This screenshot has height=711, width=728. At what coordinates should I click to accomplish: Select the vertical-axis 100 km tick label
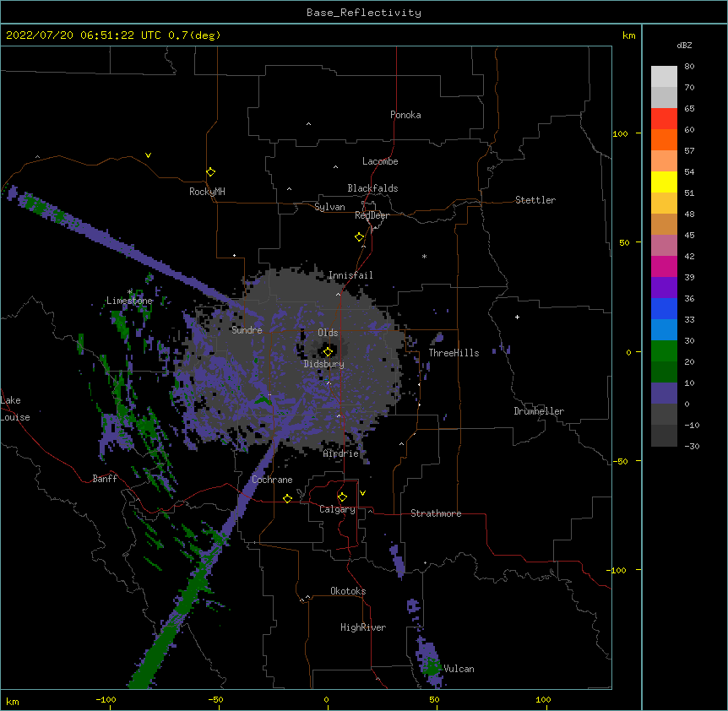[x=620, y=133]
